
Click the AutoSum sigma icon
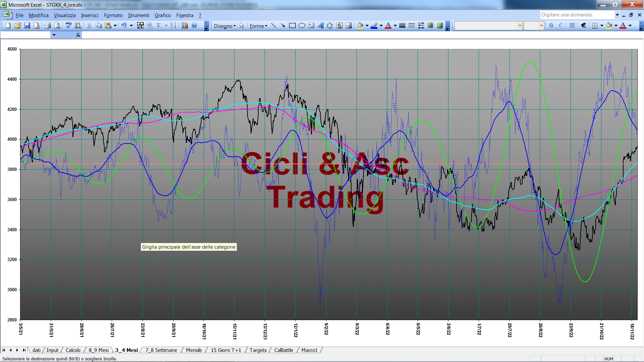159,25
